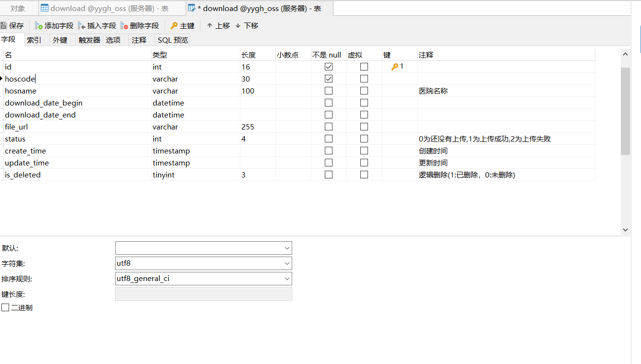Click the 创建时间 comment cell
The width and height of the screenshot is (641, 364).
tap(506, 151)
